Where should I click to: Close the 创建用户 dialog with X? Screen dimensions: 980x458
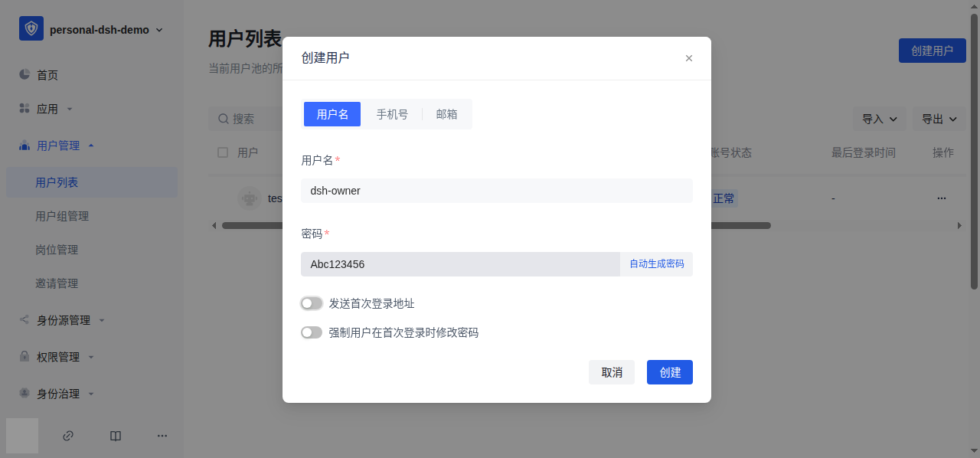[x=689, y=58]
